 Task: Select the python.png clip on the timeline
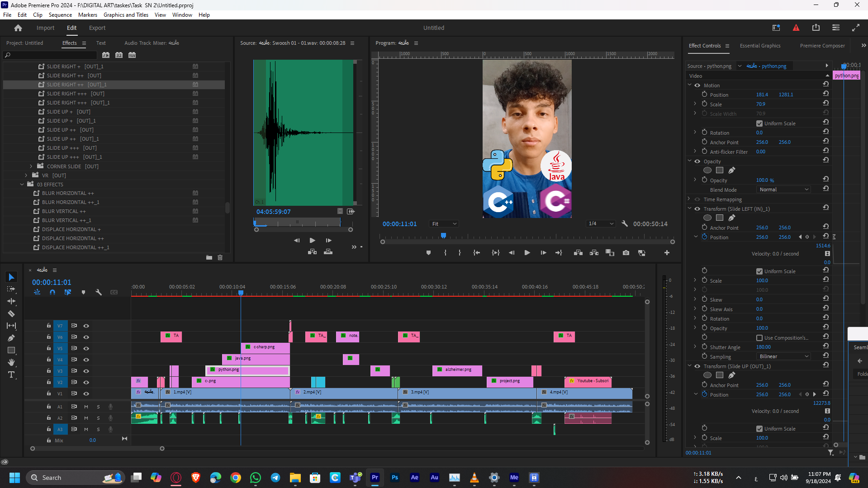point(248,370)
